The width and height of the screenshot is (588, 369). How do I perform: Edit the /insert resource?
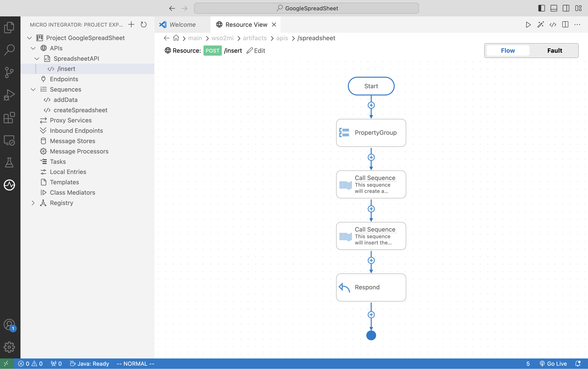coord(256,51)
